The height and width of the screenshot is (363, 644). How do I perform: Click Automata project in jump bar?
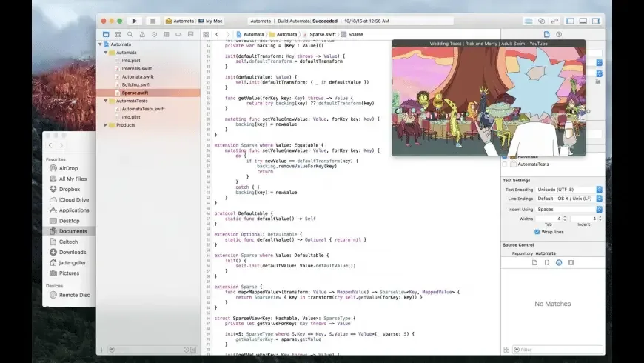(250, 35)
